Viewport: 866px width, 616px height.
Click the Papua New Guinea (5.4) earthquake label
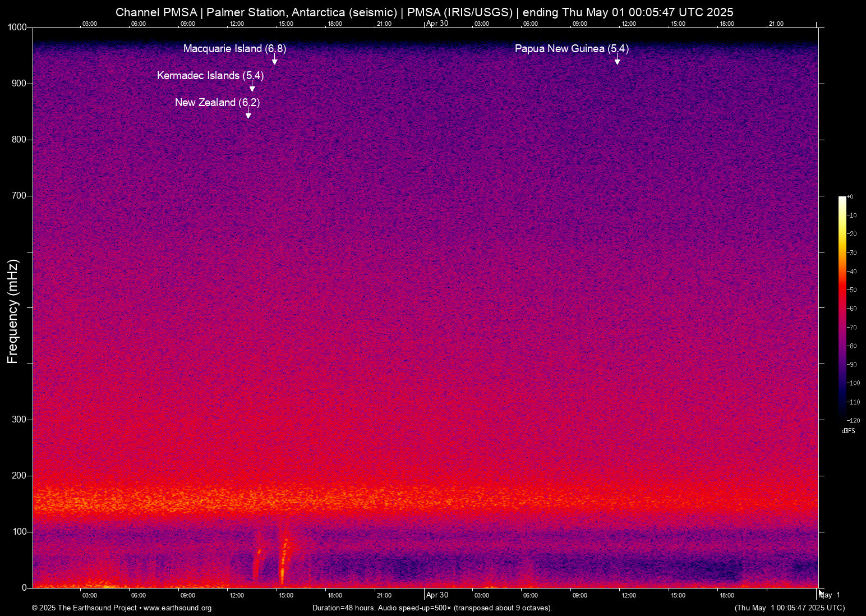point(572,49)
